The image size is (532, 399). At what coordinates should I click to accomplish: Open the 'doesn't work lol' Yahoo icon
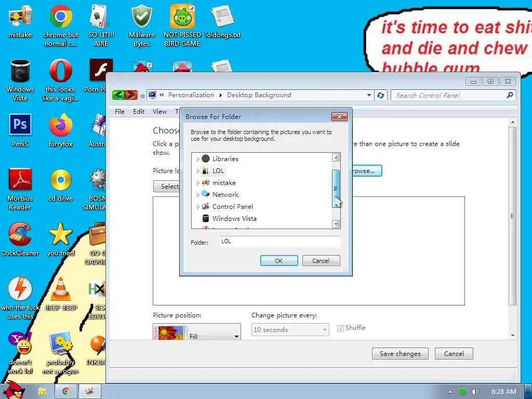(20, 353)
